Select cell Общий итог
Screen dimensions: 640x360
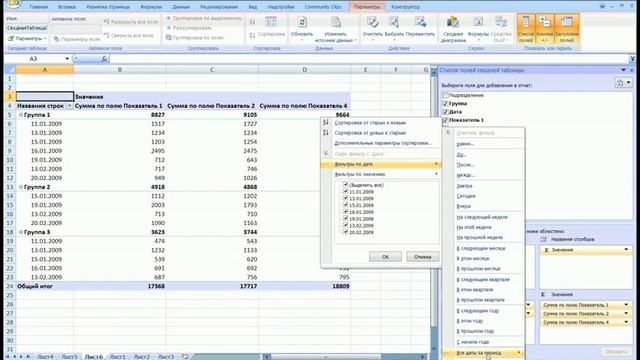point(45,286)
